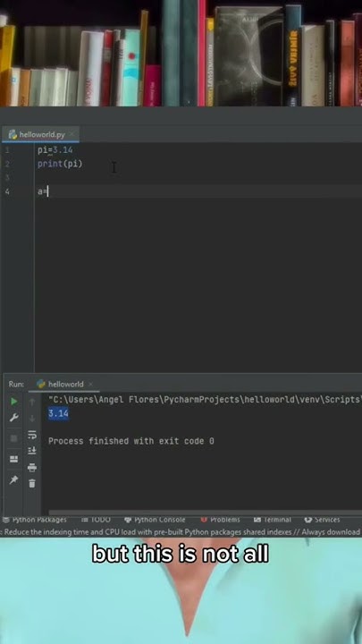Rerun helloworld with green play icon
Screen dimensions: 362x644
[14, 402]
